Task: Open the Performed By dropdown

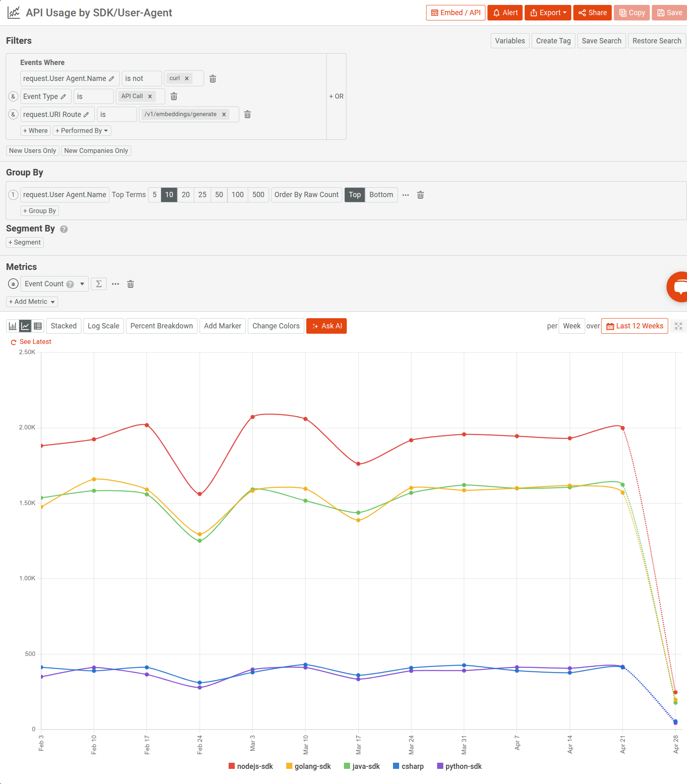Action: pyautogui.click(x=81, y=130)
